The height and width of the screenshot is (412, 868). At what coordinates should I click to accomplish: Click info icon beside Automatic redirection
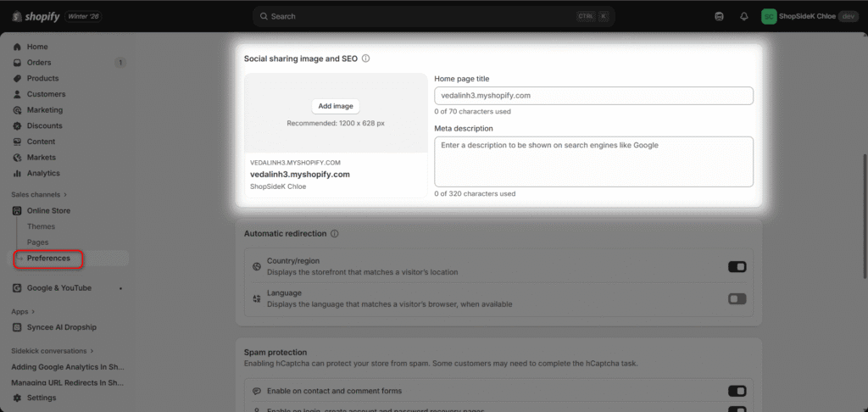(334, 234)
